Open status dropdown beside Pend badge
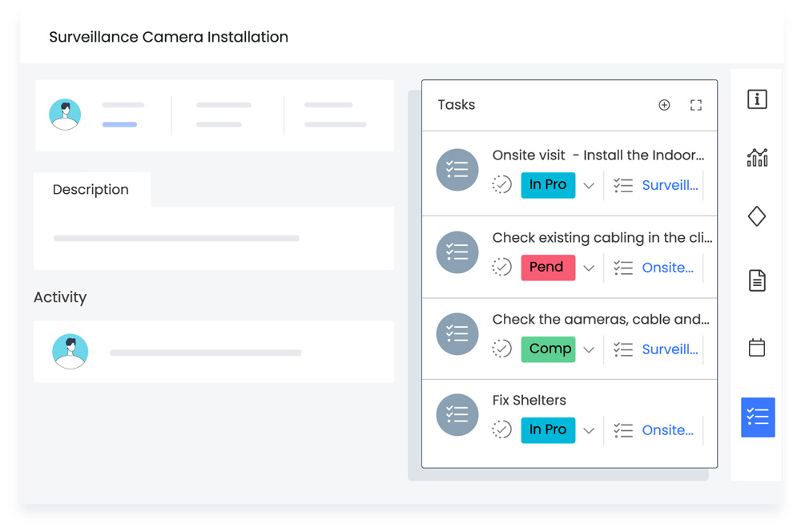801x532 pixels. tap(589, 268)
